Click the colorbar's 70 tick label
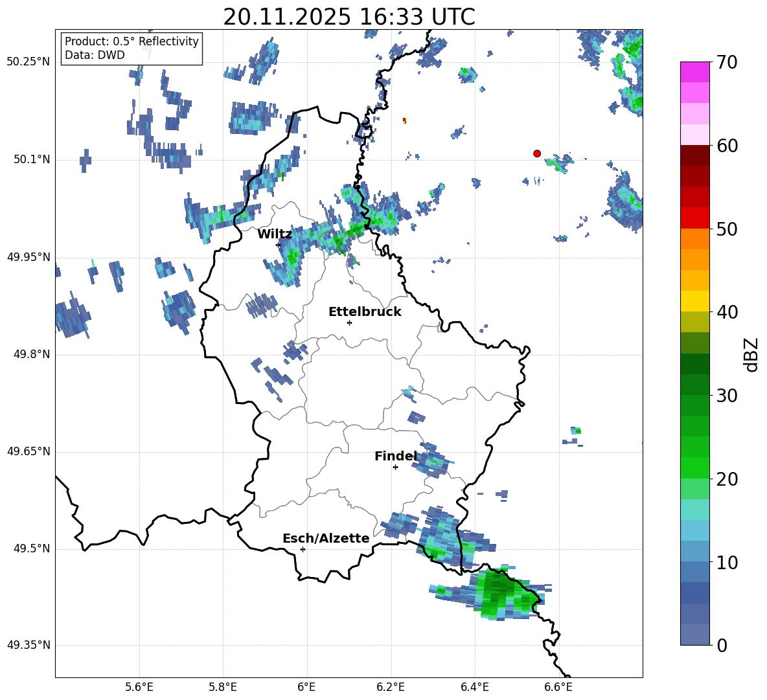Image resolution: width=767 pixels, height=700 pixels. (727, 63)
